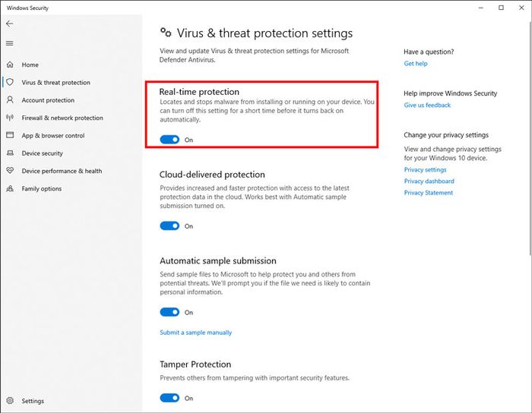Open Family options people icon
The image size is (532, 413).
(x=10, y=188)
